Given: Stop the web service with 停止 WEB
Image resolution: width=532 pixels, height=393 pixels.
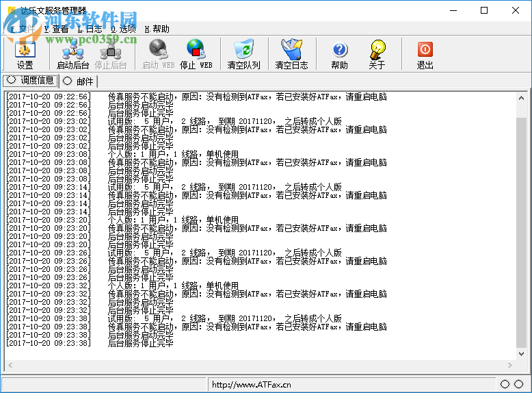Looking at the screenshot, I should click(x=196, y=54).
